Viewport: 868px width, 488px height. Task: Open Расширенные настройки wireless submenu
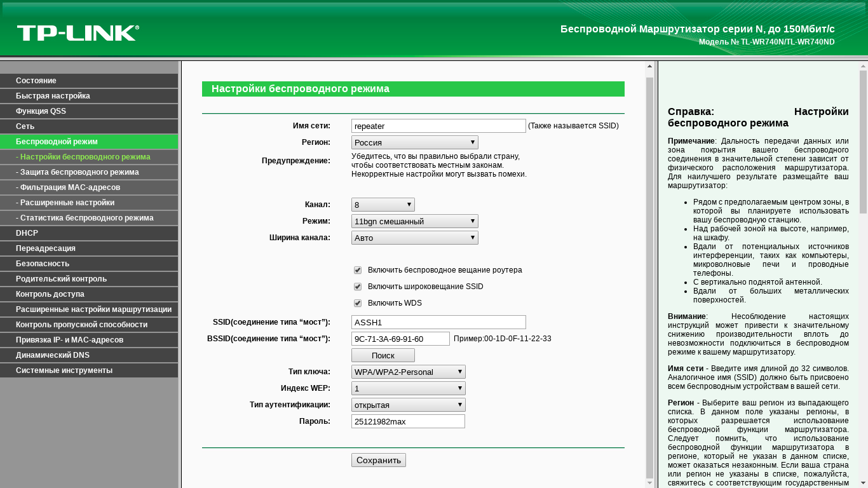(89, 203)
